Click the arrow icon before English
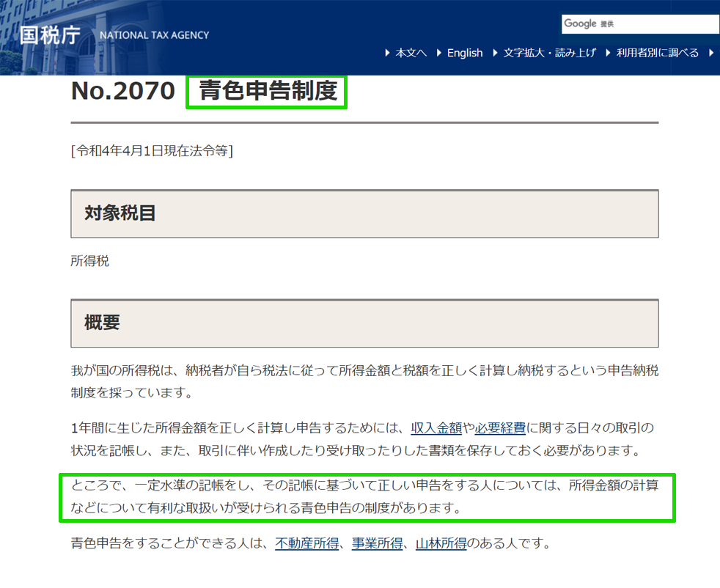This screenshot has height=588, width=720. 439,53
